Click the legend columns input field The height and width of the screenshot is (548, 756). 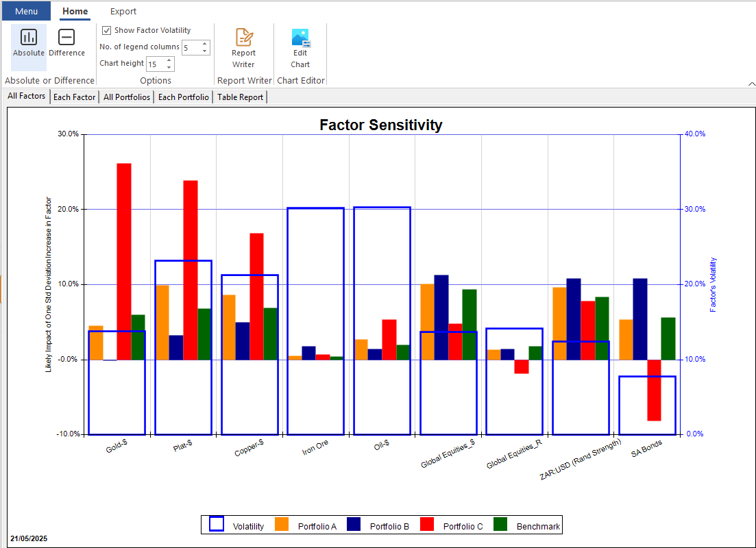(191, 48)
